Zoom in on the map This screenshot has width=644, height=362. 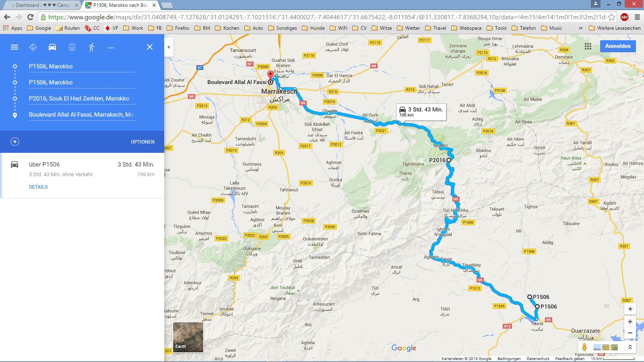(x=630, y=321)
